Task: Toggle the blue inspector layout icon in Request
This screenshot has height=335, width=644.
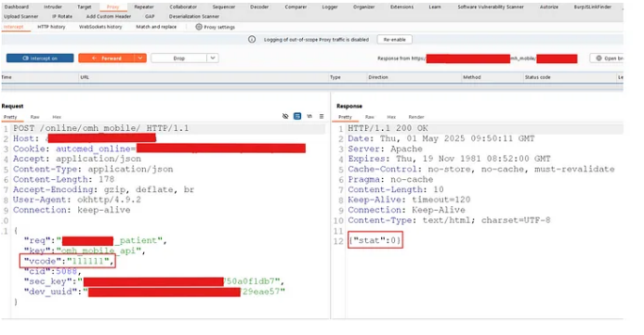Action: point(297,116)
